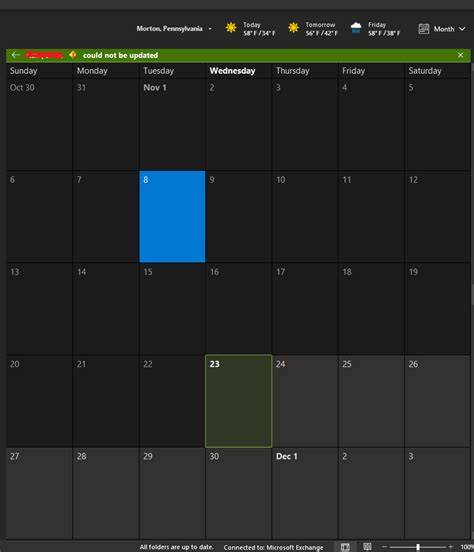This screenshot has width=474, height=552.
Task: Click the zoom slider handle
Action: pos(418,547)
